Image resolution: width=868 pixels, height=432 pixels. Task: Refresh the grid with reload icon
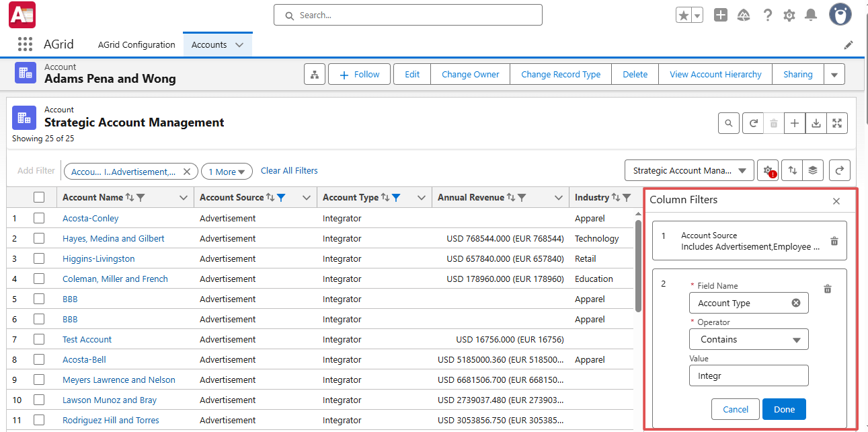754,123
